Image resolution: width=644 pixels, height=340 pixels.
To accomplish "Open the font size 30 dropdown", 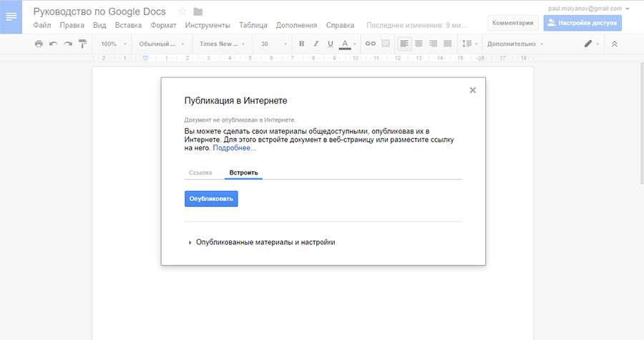I will click(x=273, y=44).
